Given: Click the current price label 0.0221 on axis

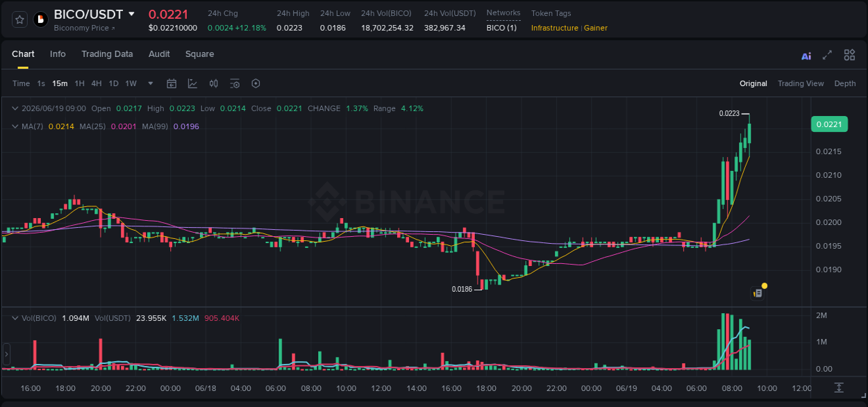Looking at the screenshot, I should tap(829, 124).
